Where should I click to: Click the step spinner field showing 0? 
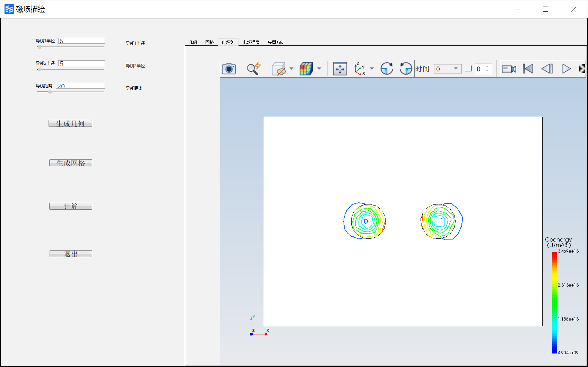483,69
